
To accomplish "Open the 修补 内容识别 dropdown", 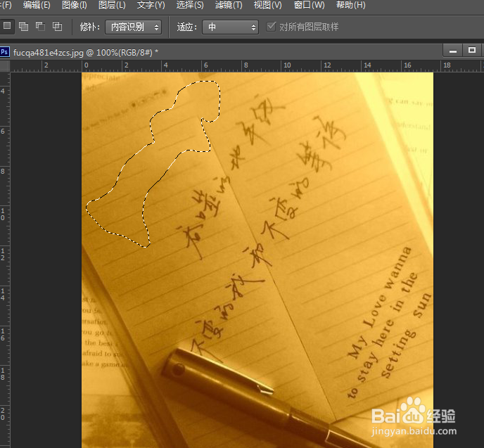I will coord(133,27).
